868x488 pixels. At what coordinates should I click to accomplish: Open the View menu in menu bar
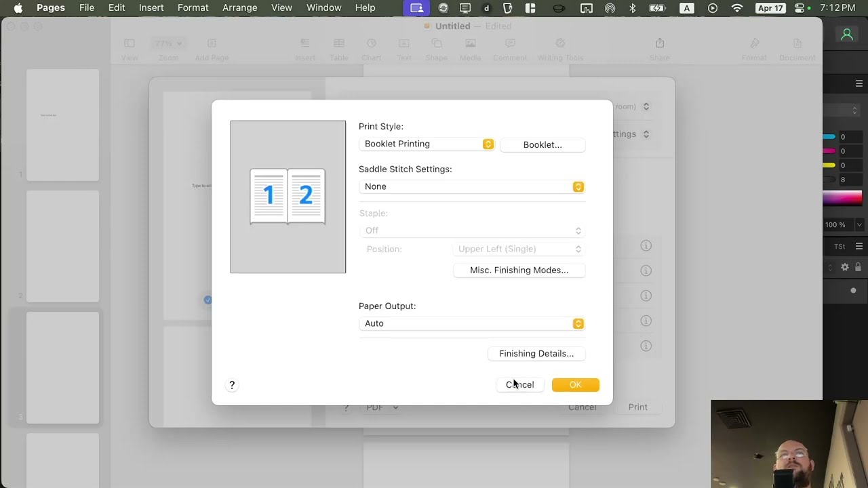click(x=281, y=8)
